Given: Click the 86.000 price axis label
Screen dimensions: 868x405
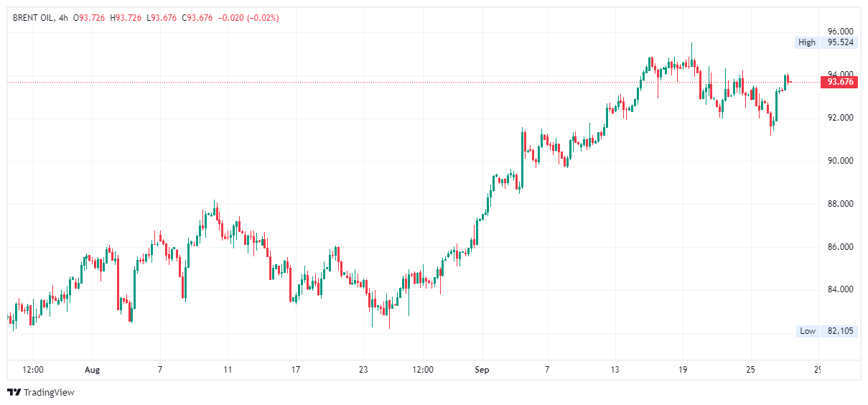Looking at the screenshot, I should pyautogui.click(x=840, y=247).
